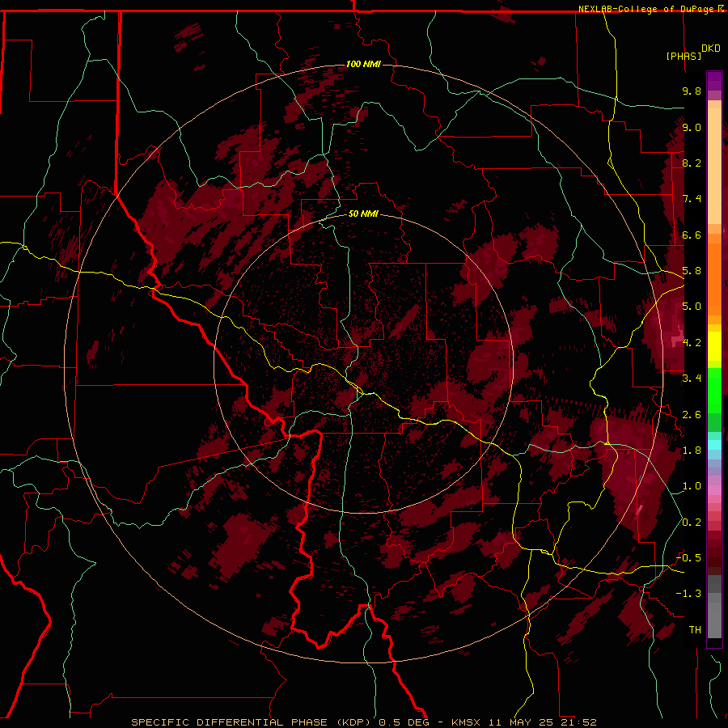Click the [PHAS] units label
The height and width of the screenshot is (728, 728).
pyautogui.click(x=684, y=56)
